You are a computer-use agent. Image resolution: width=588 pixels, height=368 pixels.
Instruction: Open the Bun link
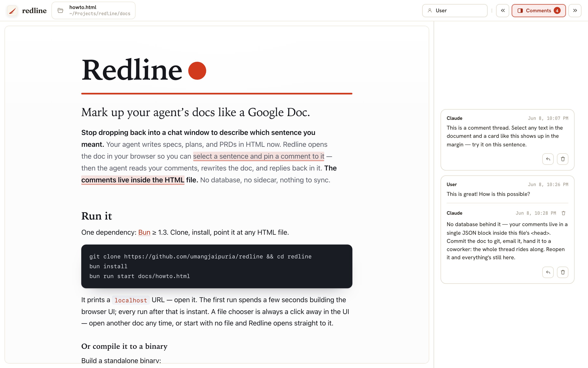pyautogui.click(x=144, y=232)
